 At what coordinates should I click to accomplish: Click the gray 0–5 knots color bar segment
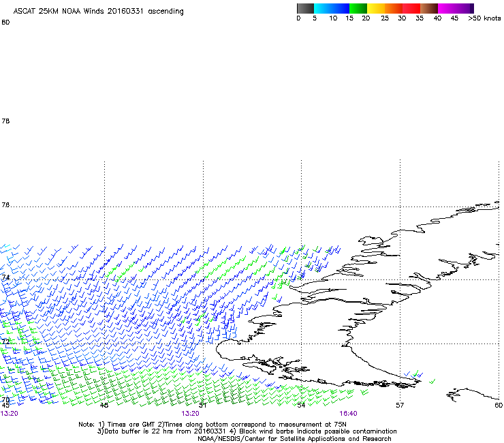pyautogui.click(x=305, y=8)
